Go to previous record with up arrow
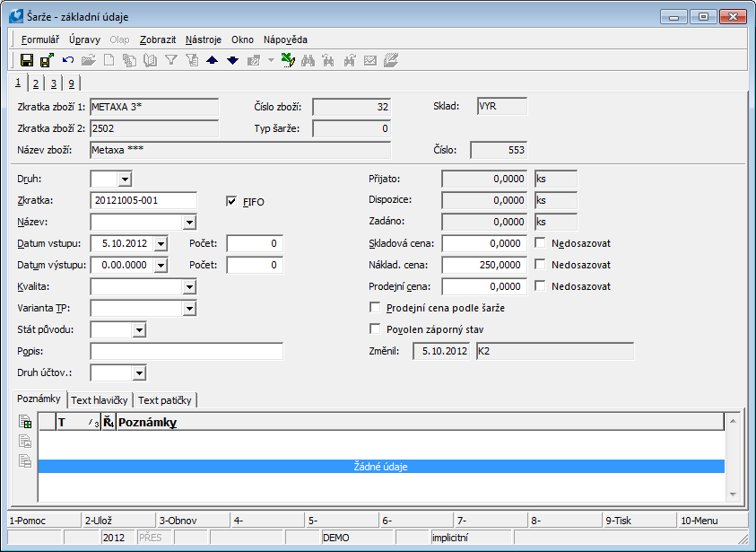The width and height of the screenshot is (756, 552). [212, 60]
